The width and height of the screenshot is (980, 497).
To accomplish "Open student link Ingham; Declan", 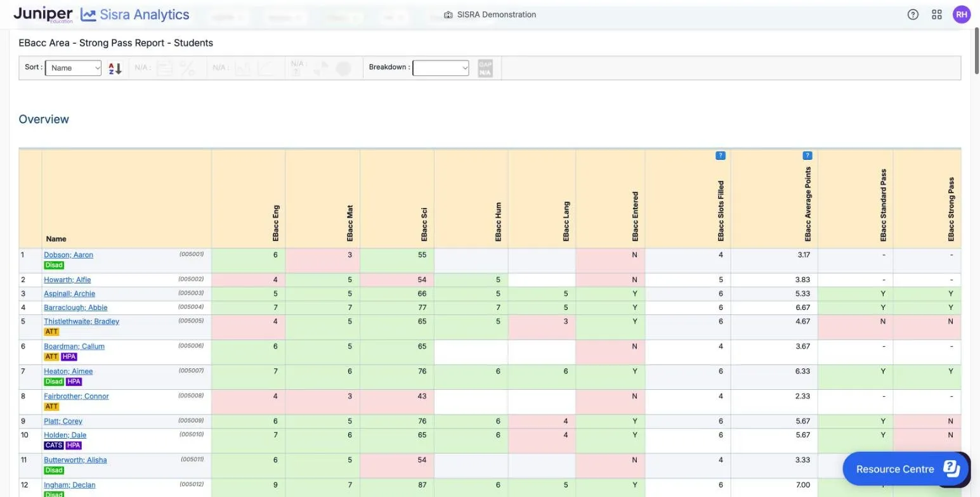I will (69, 485).
